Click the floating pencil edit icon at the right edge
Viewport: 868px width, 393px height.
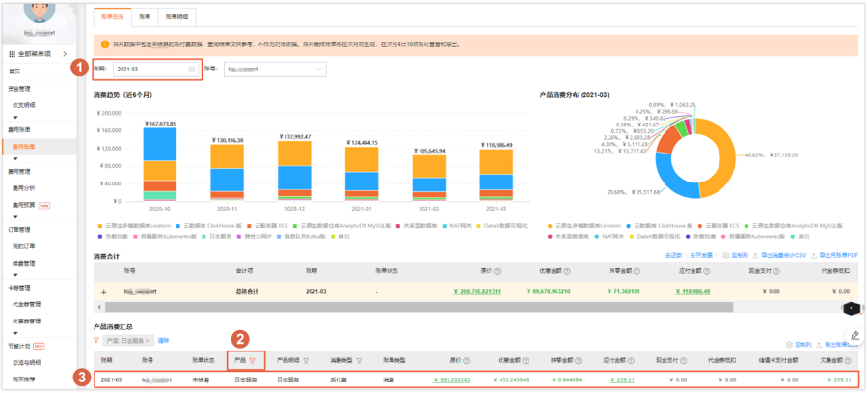[855, 335]
